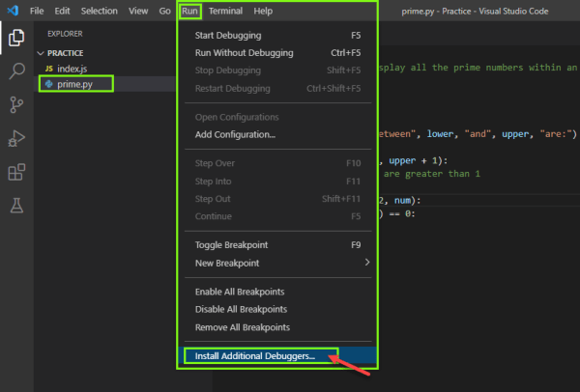This screenshot has height=392, width=580.
Task: Select prime.py in the Explorer
Action: click(105, 84)
